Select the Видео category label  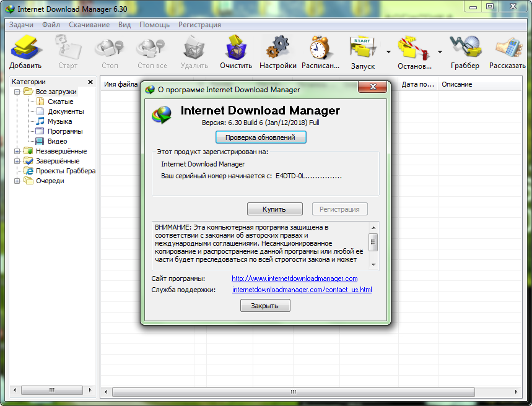(x=58, y=141)
